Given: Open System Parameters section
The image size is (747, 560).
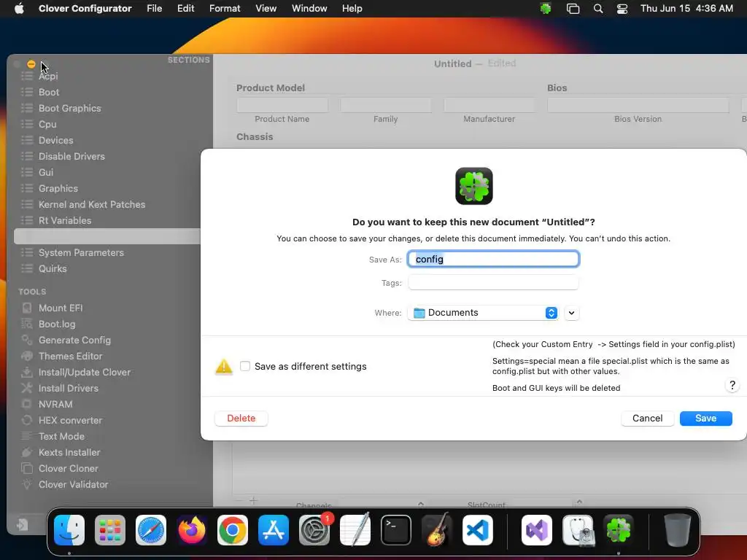Looking at the screenshot, I should point(81,252).
